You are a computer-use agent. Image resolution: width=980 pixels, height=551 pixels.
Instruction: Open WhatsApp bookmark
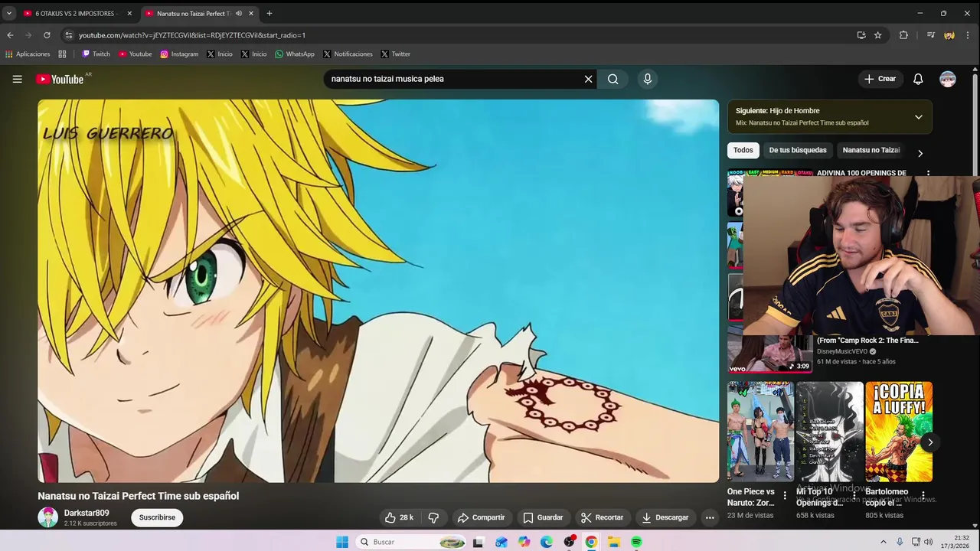(x=295, y=54)
